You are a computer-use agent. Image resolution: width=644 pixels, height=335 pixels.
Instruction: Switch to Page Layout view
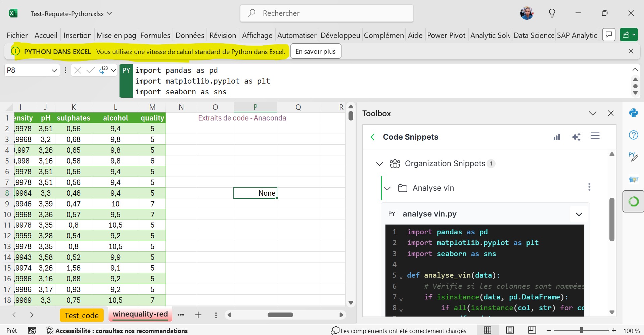510,330
